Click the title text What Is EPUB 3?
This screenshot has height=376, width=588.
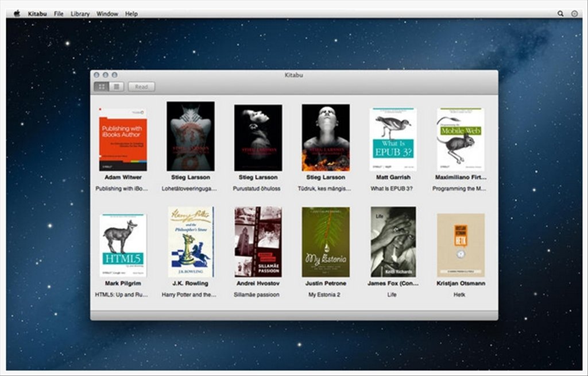392,189
